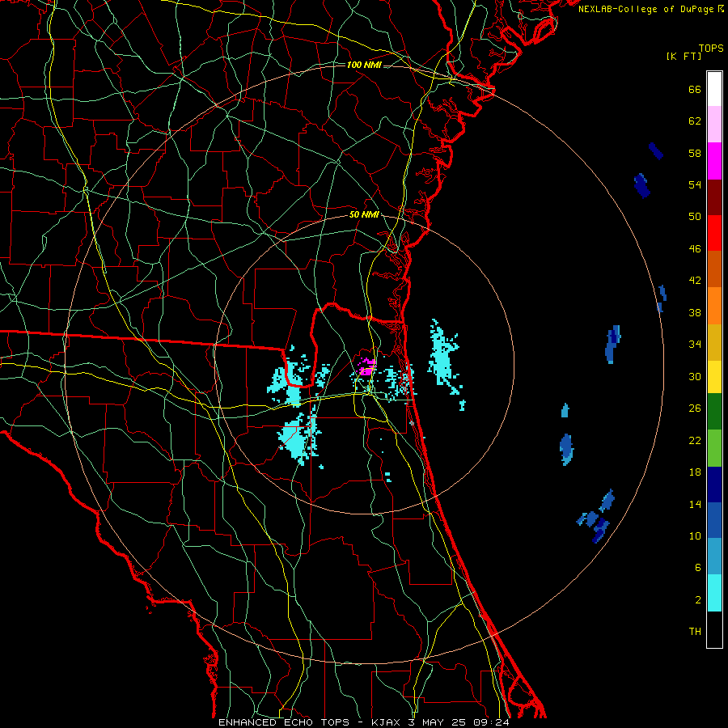Click the K FT units label
Viewport: 728px width, 728px height.
(x=684, y=56)
